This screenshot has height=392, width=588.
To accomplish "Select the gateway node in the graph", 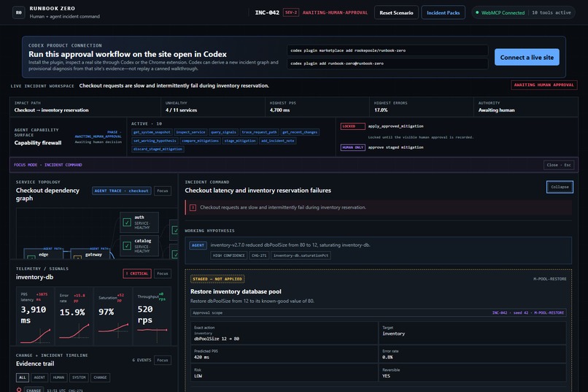I will (90, 253).
